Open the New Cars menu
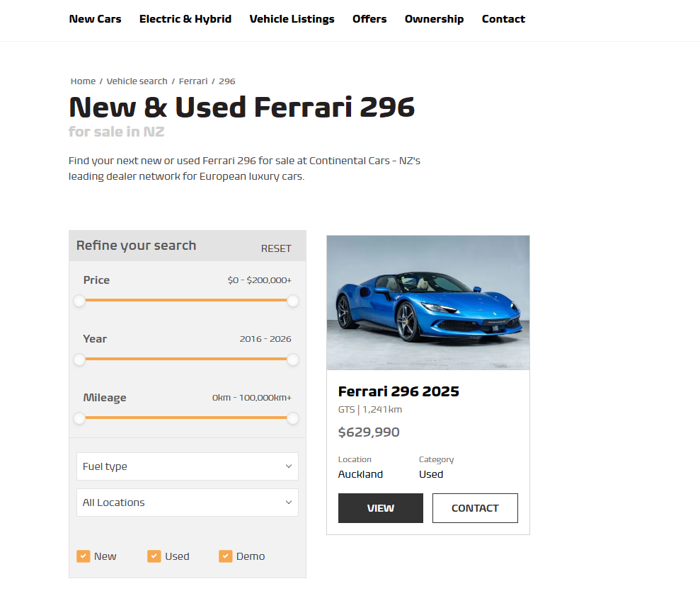Viewport: 700px width, 603px height. coord(95,19)
